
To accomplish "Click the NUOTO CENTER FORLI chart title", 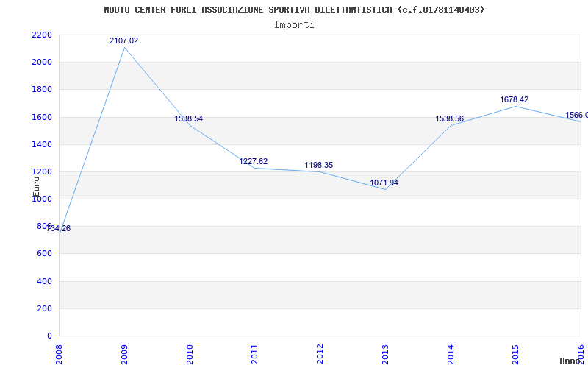I will [x=295, y=10].
